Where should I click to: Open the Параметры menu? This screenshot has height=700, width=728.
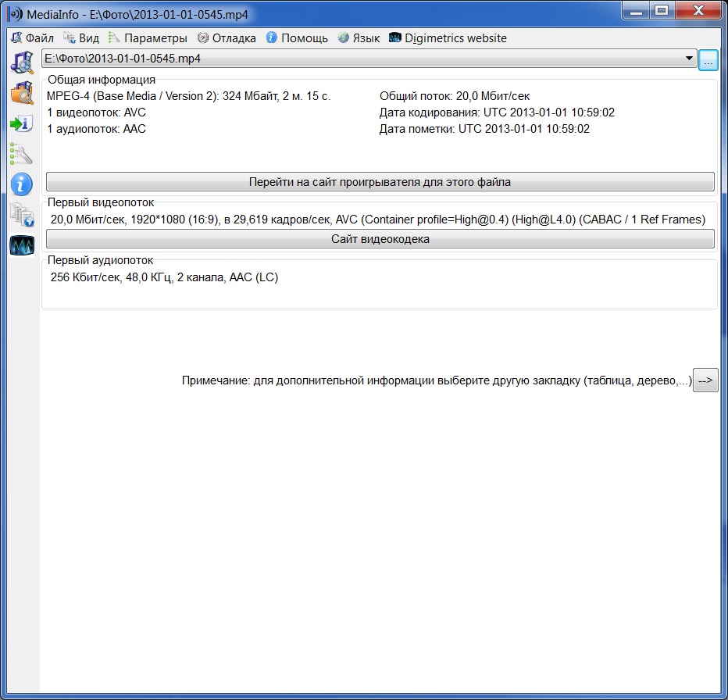click(x=148, y=38)
